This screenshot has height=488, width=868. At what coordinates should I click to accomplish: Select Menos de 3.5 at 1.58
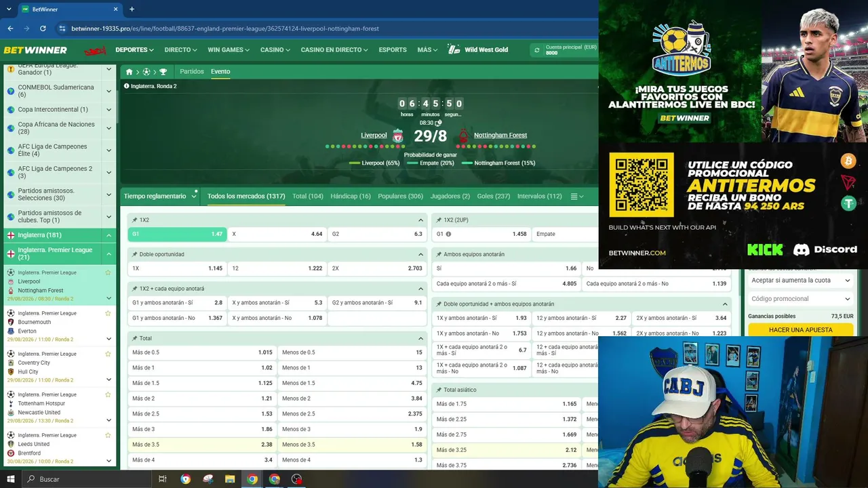pos(352,445)
